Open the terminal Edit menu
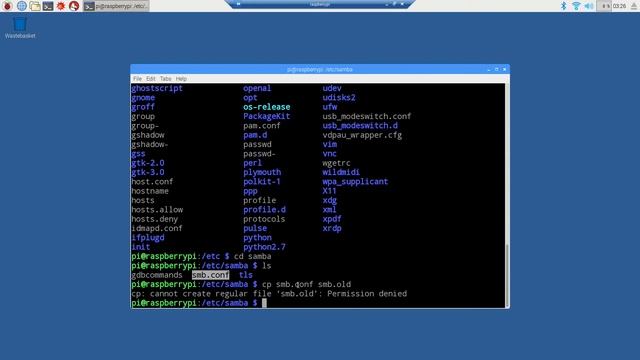Viewport: 640px width, 360px height. point(151,78)
